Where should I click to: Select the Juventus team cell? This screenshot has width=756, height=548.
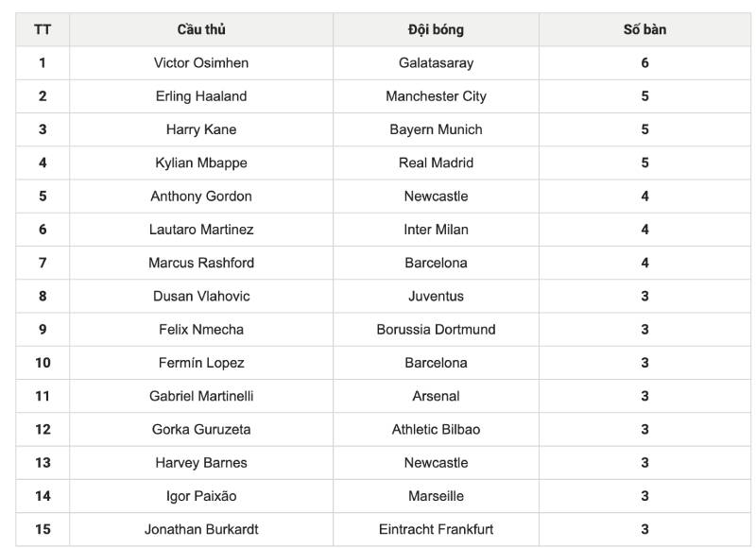(436, 296)
